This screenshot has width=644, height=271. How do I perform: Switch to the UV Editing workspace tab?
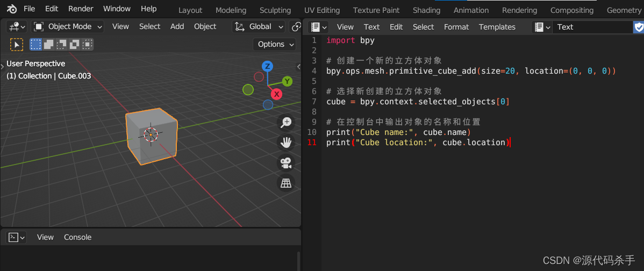point(322,10)
